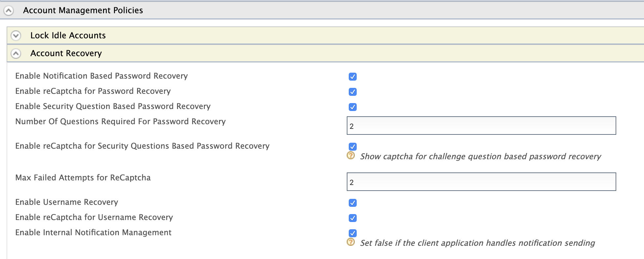Screen dimensions: 644x259
Task: Click the 'Enable Internal Notification Management' label
Action: coord(93,233)
